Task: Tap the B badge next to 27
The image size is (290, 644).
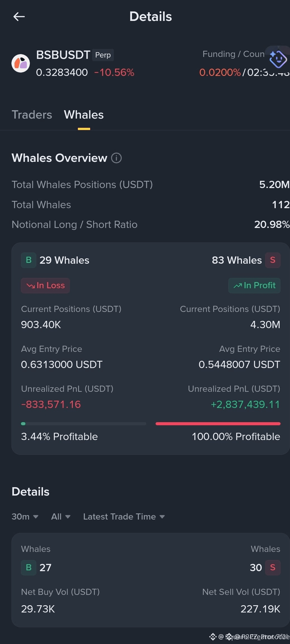Action: click(28, 567)
